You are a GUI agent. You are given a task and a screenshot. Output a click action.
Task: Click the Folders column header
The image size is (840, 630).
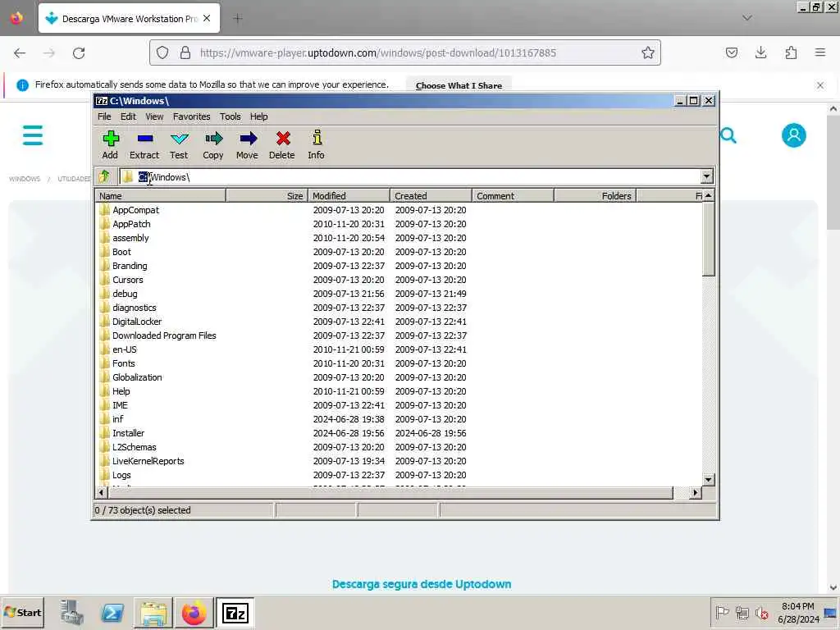tap(595, 196)
